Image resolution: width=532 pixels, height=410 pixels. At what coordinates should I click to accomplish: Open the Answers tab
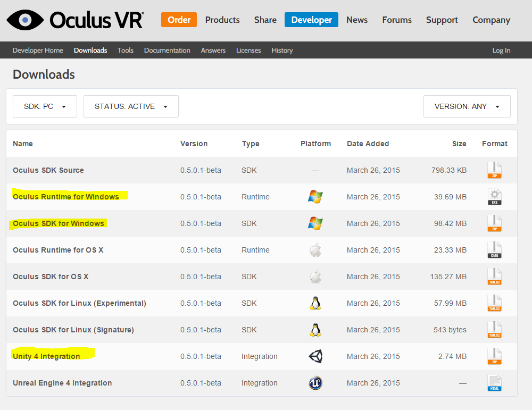(213, 50)
